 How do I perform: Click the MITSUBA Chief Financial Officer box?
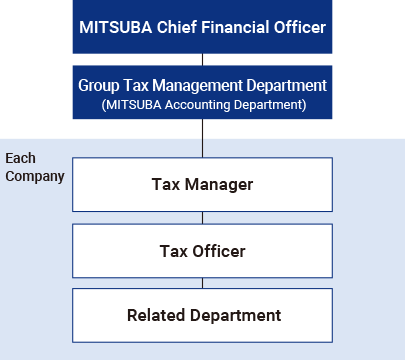(x=202, y=27)
